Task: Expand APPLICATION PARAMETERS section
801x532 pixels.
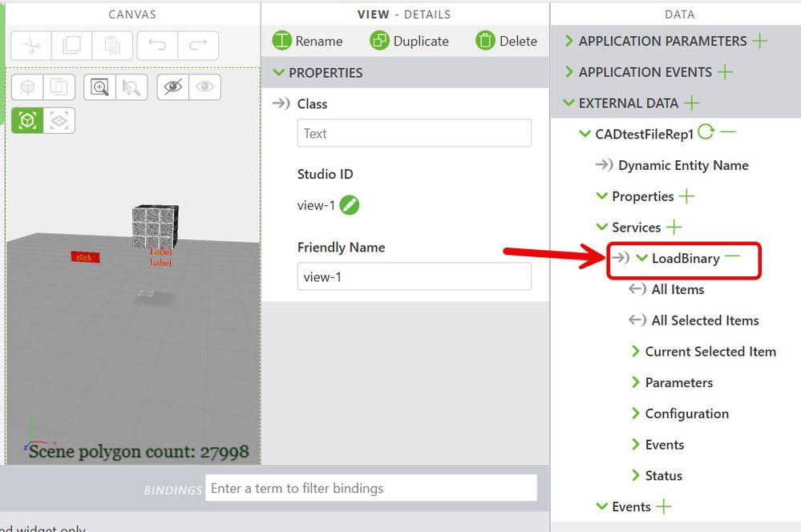Action: tap(568, 41)
